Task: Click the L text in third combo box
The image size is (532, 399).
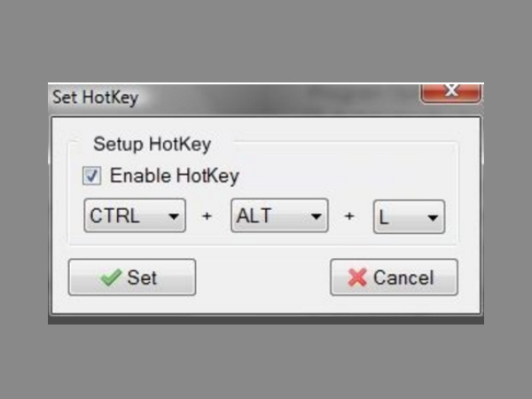Action: click(x=385, y=216)
